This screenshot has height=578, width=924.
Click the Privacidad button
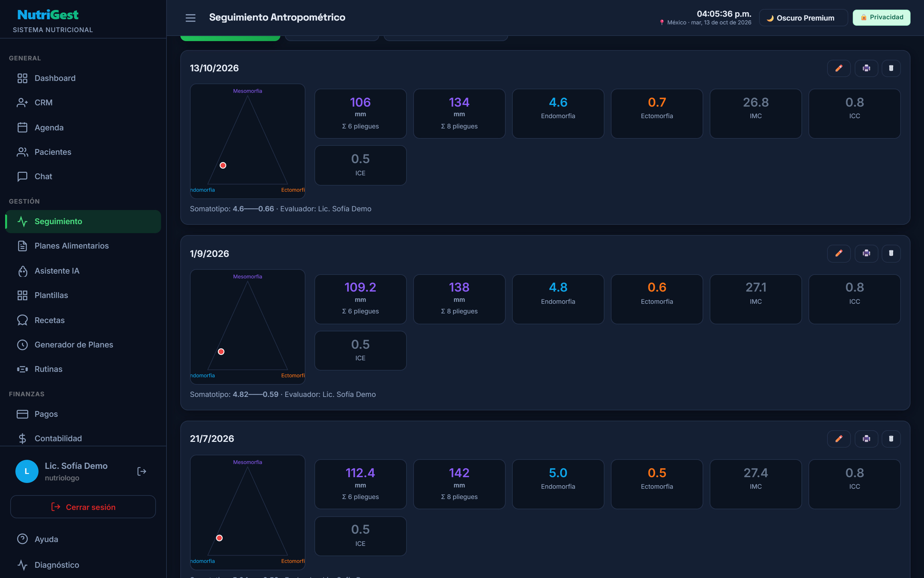(881, 18)
